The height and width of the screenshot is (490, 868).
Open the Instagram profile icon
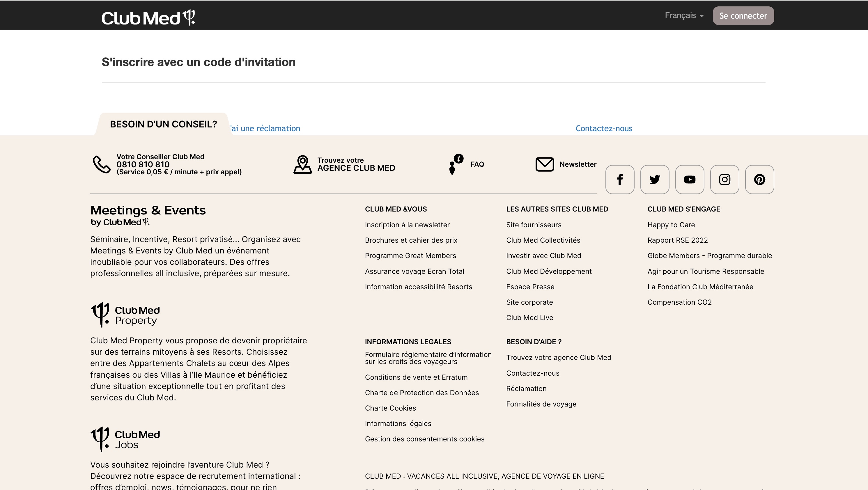coord(724,180)
